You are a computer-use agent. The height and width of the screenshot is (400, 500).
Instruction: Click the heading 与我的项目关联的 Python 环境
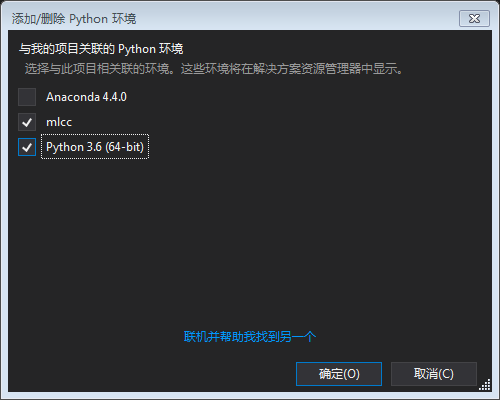101,49
